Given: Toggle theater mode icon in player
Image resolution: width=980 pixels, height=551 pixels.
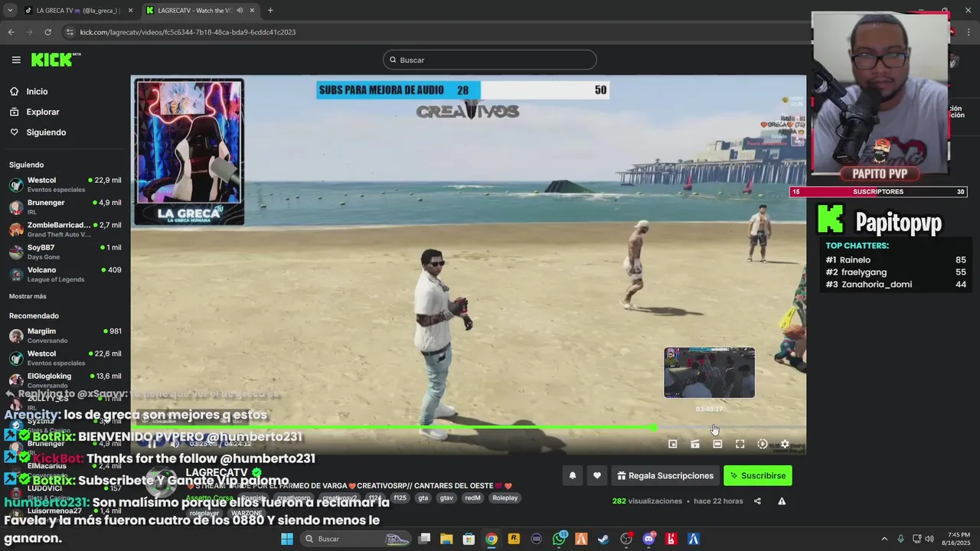Looking at the screenshot, I should 717,444.
